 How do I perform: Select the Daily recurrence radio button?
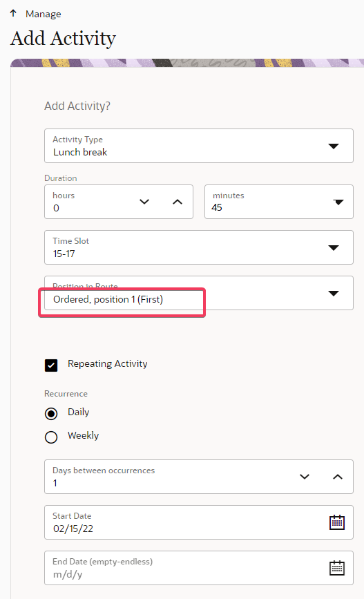(x=51, y=414)
